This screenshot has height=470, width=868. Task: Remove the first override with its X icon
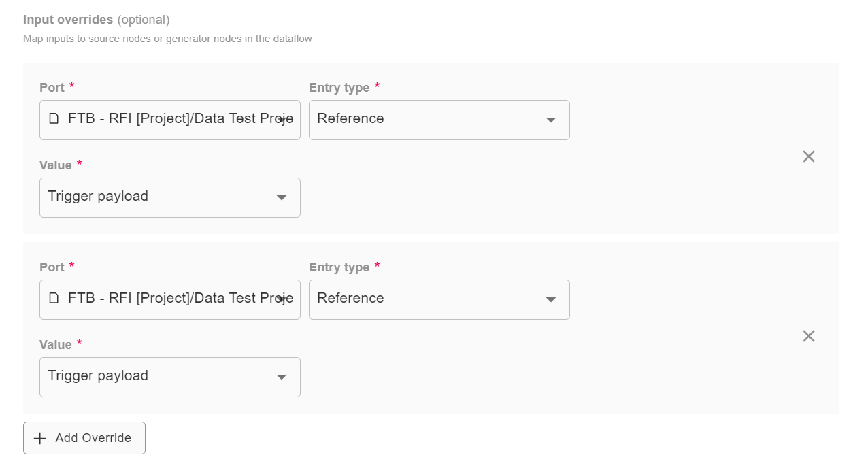(808, 156)
